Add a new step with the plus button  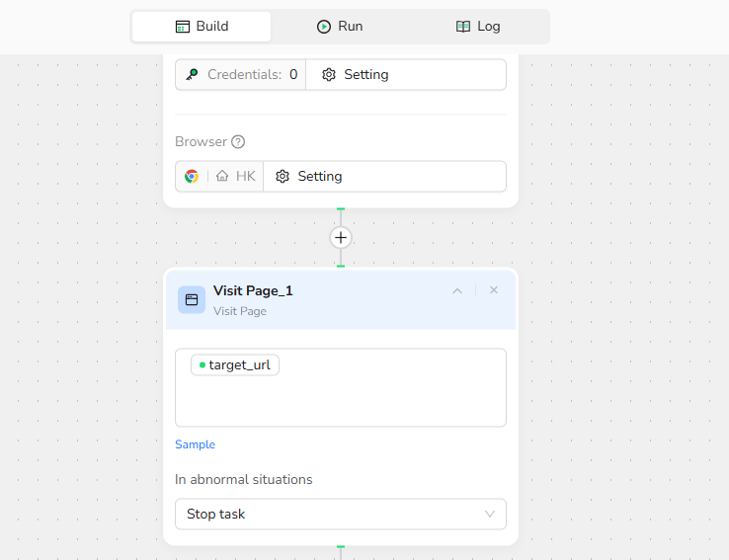341,238
